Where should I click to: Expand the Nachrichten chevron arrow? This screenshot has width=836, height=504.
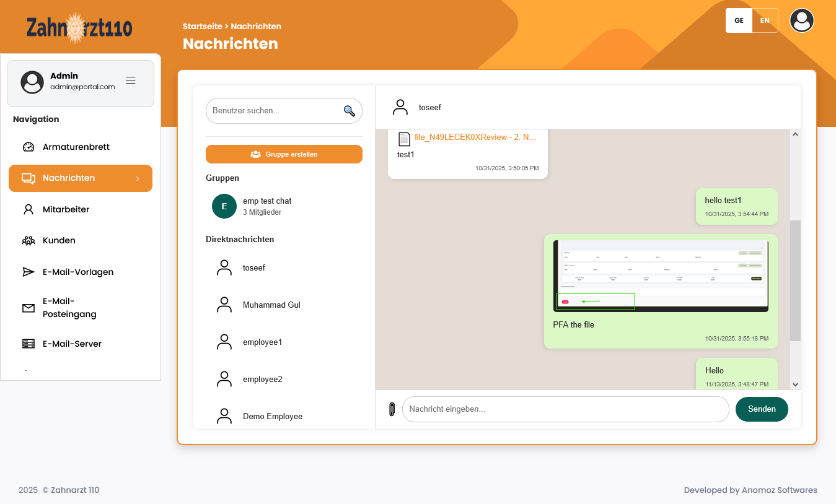click(x=137, y=178)
